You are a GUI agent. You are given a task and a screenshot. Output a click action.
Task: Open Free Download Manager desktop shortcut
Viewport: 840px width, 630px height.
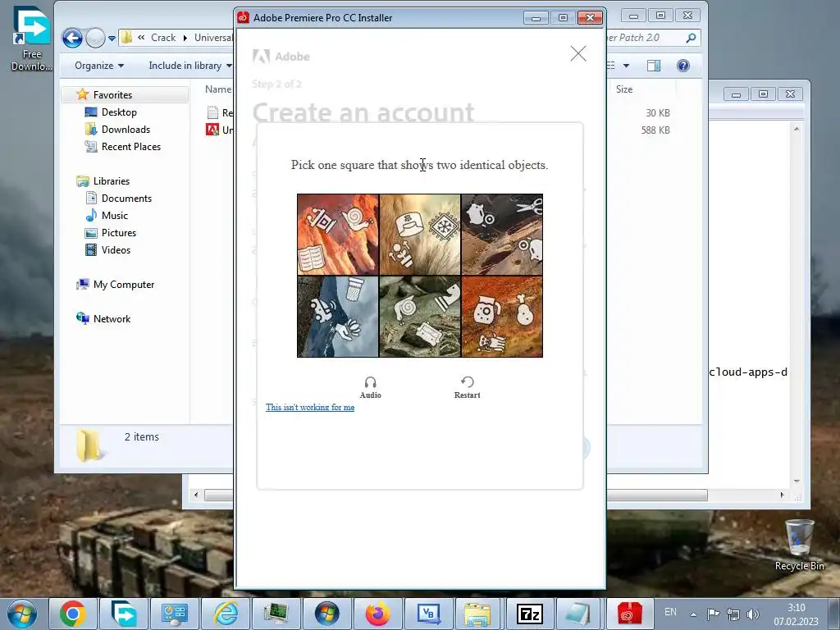[x=32, y=39]
